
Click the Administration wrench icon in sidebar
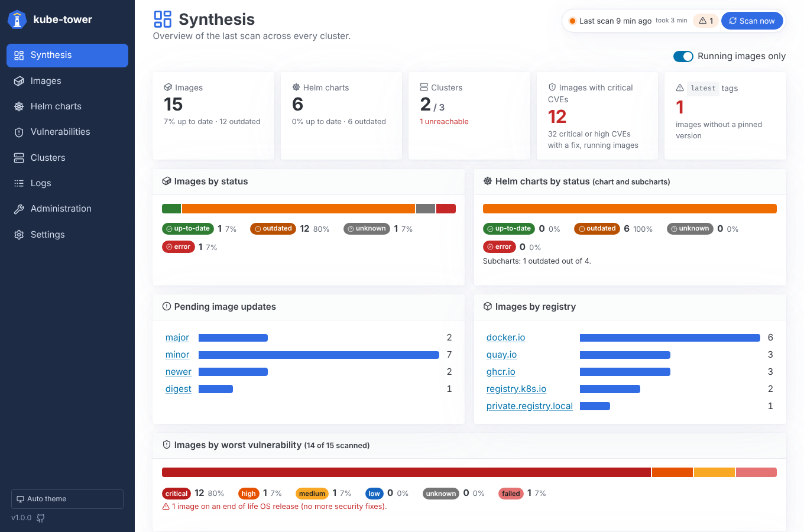tap(19, 209)
